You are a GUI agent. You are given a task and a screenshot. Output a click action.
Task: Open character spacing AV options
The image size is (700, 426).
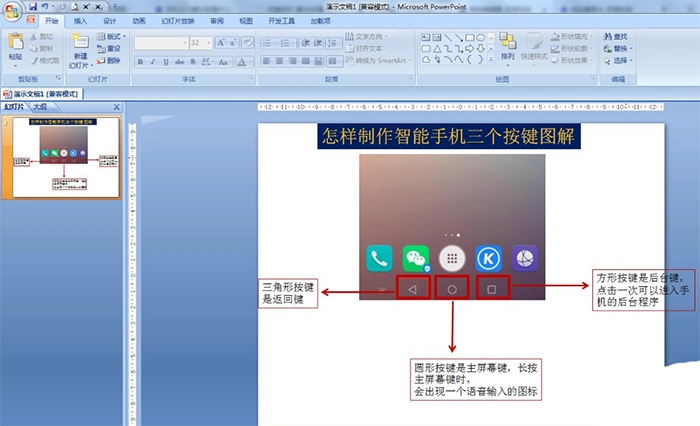[x=207, y=62]
